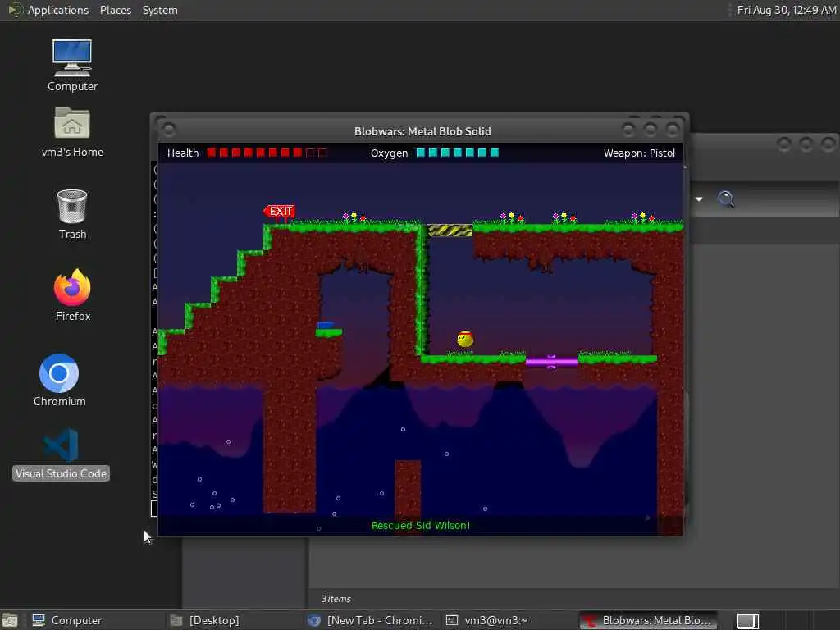Click the Rescued Sid Wilson! message

421,526
